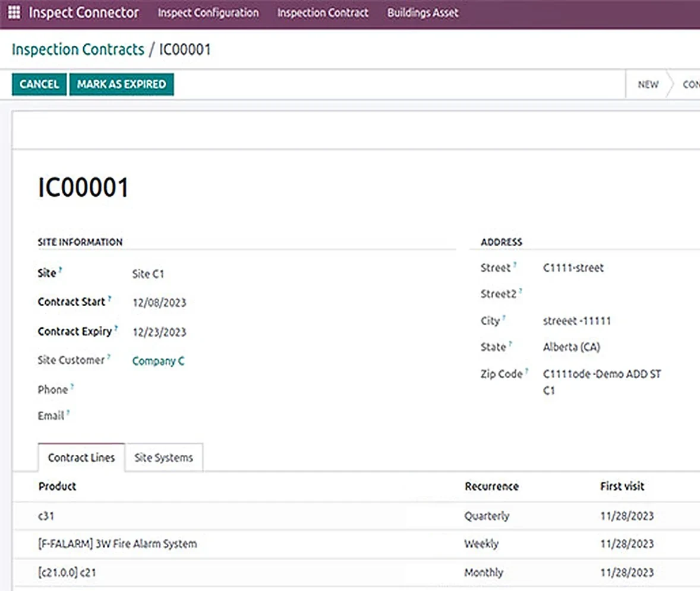This screenshot has width=700, height=591.
Task: Sort by the Product column header
Action: point(58,486)
